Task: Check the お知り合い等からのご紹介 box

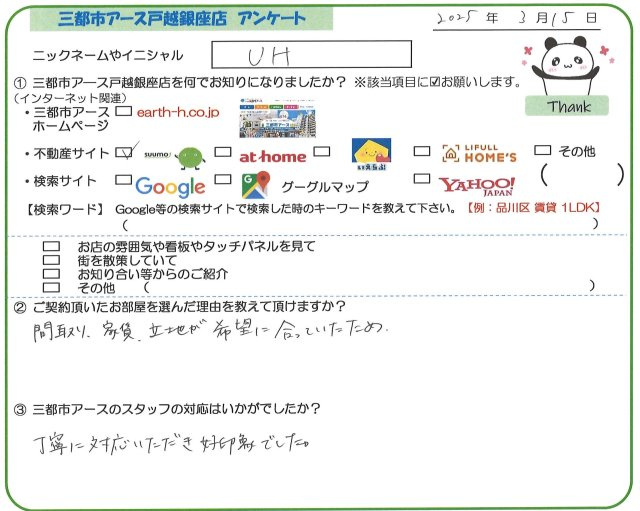Action: click(52, 273)
